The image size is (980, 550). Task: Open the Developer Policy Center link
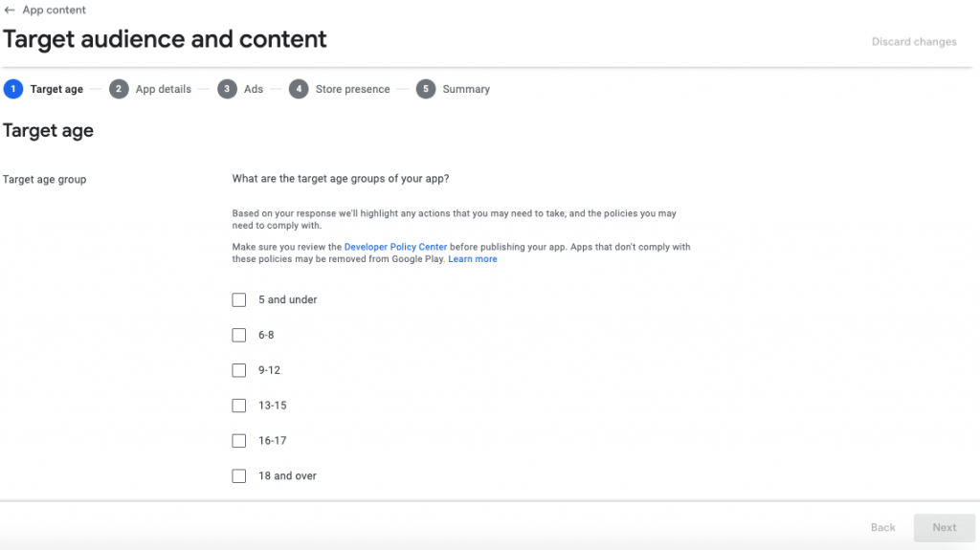(x=395, y=247)
